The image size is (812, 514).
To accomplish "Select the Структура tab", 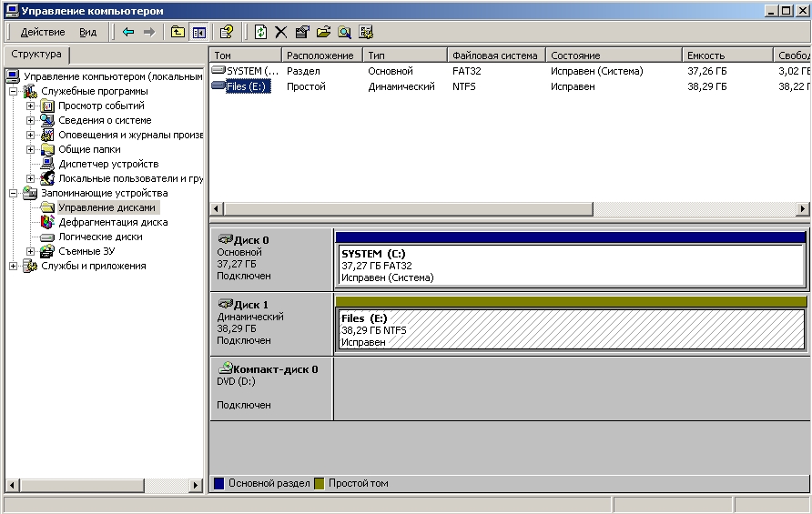I will coord(36,55).
